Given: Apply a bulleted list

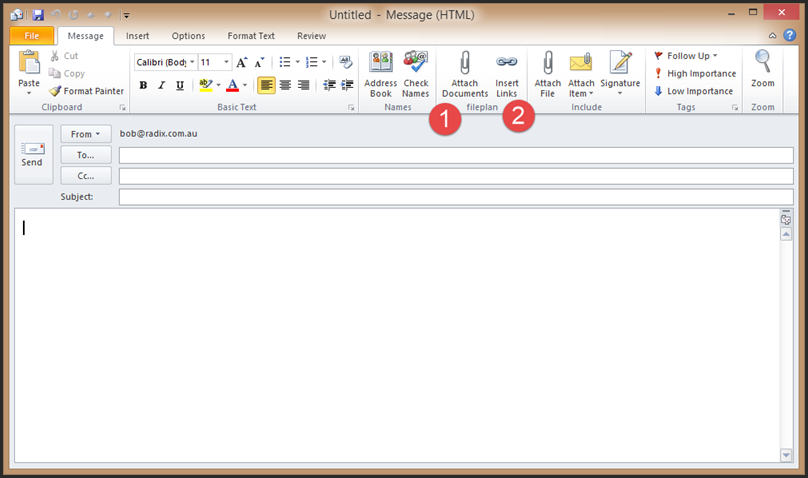Looking at the screenshot, I should 284,62.
